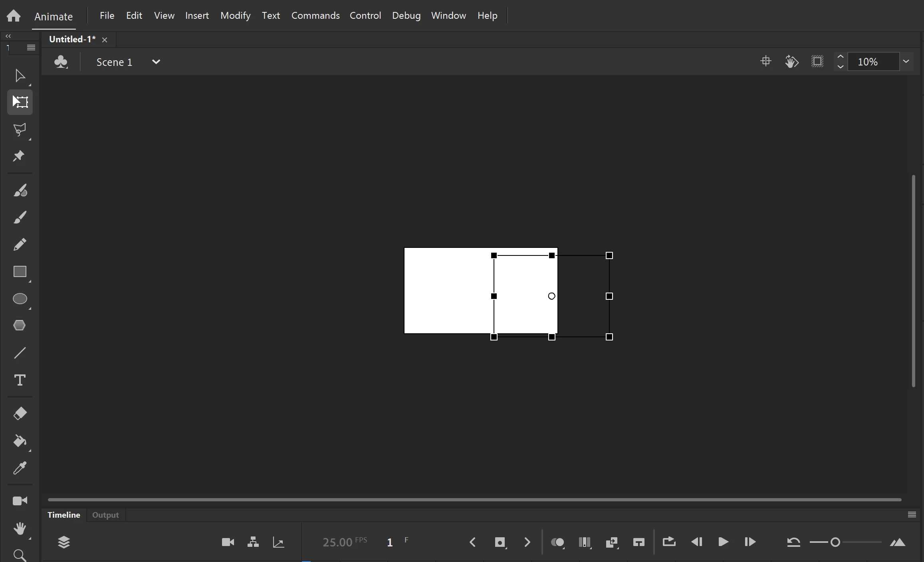Select the Text tool
The height and width of the screenshot is (562, 924).
(x=20, y=380)
